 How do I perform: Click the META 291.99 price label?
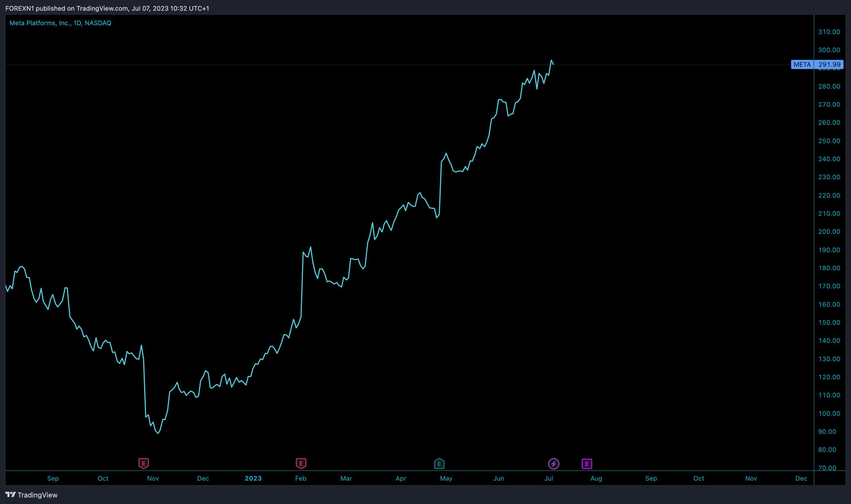click(x=817, y=65)
